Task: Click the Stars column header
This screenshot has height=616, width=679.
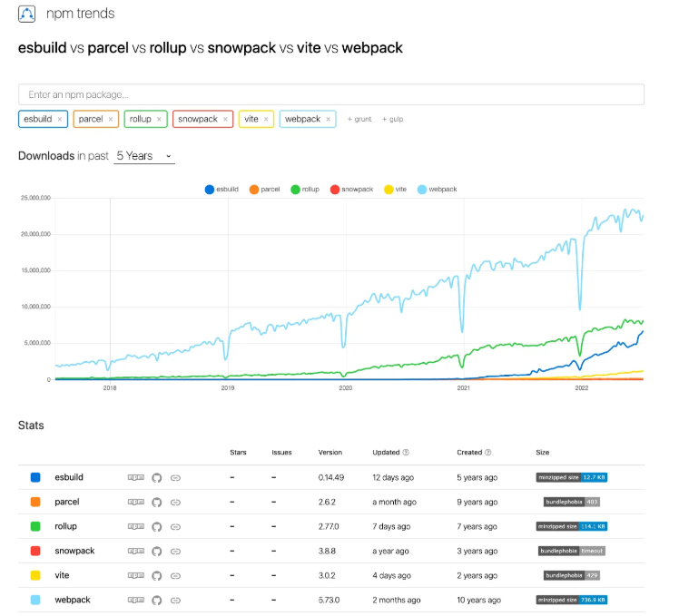Action: point(238,453)
